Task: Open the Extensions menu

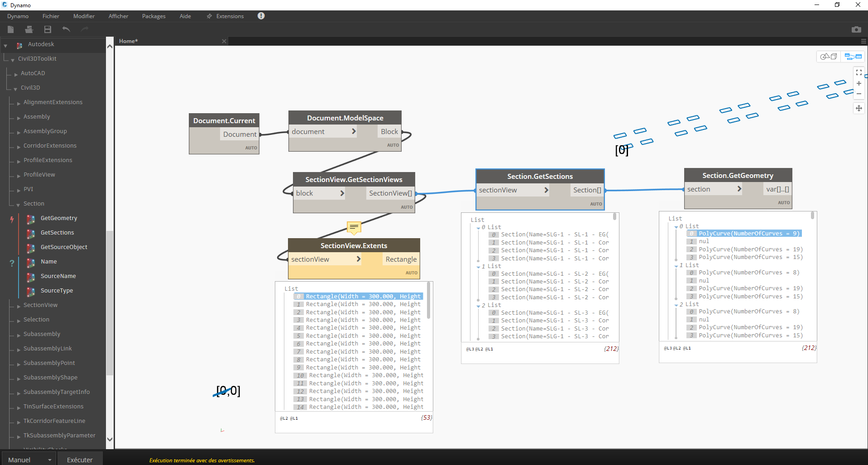Action: coord(230,16)
